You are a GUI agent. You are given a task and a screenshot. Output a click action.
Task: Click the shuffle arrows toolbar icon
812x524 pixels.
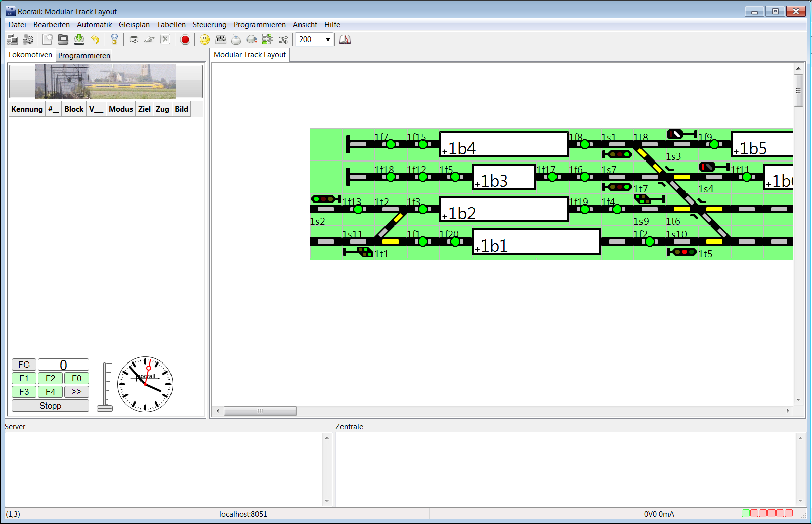pyautogui.click(x=283, y=39)
